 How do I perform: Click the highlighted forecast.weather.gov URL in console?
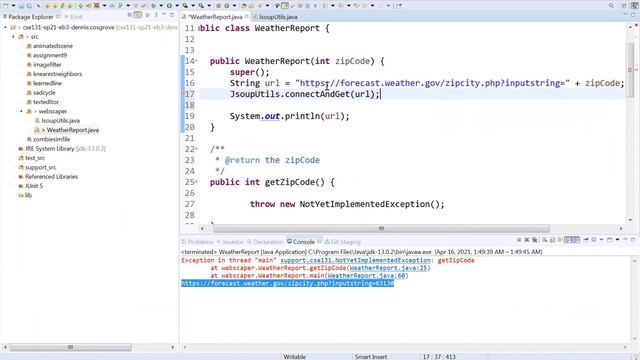click(287, 283)
